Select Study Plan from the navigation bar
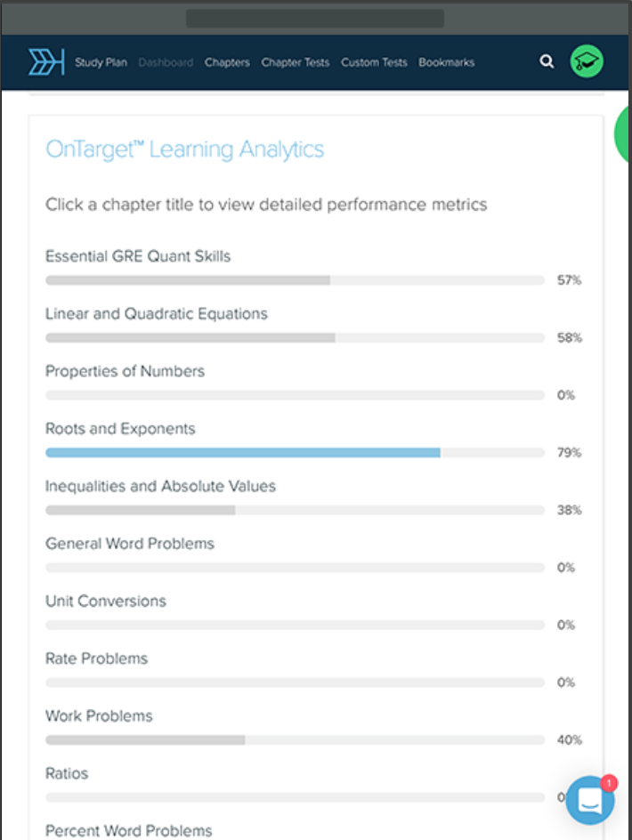Viewport: 632px width, 840px height. (101, 62)
